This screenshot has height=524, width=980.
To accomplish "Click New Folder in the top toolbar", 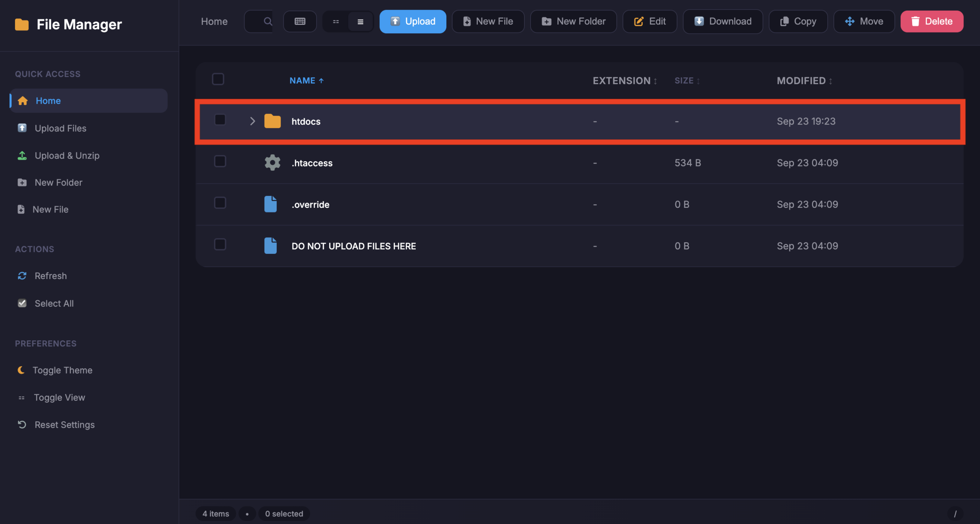I will [573, 21].
